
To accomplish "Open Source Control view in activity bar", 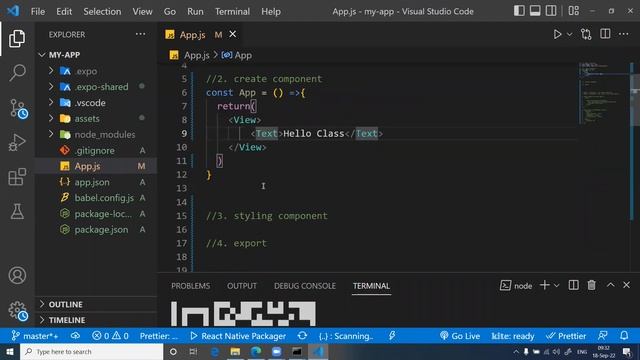I will point(18,109).
